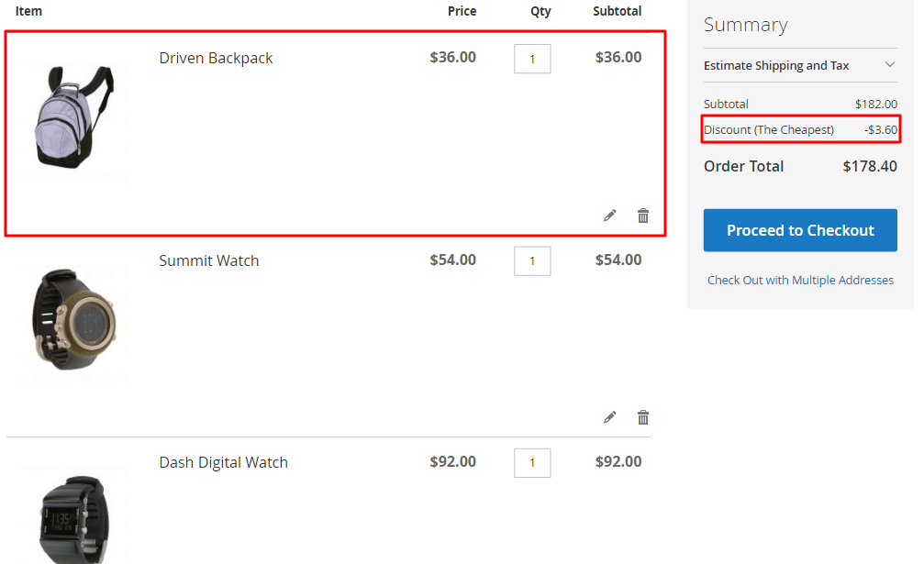The width and height of the screenshot is (924, 564).
Task: Open Check Out with Multiple Addresses link
Action: tap(800, 280)
